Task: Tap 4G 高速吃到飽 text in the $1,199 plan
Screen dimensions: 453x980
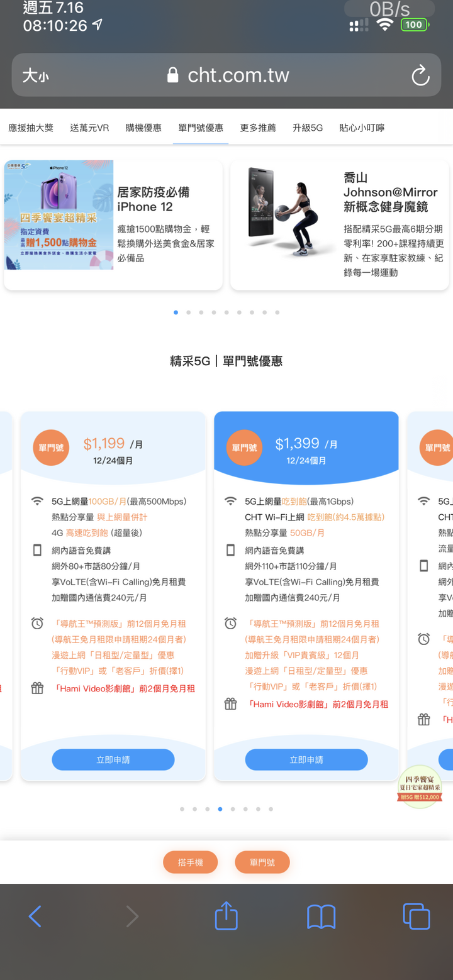Action: tap(97, 532)
